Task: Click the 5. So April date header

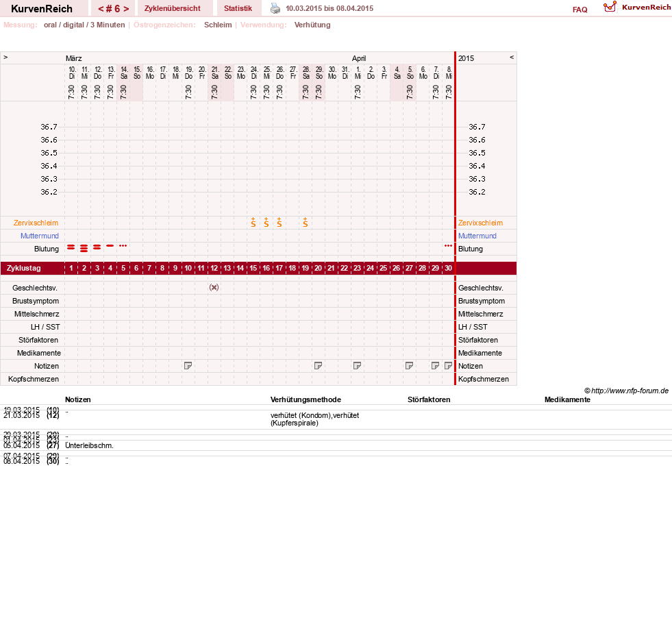Action: coord(410,73)
